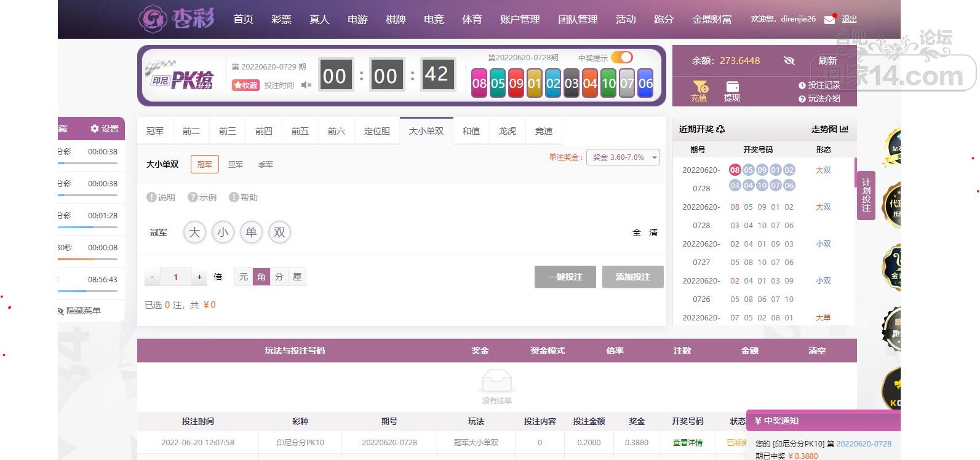This screenshot has width=980, height=460.
Task: Open the 活动 promotions navigation item
Action: (626, 19)
